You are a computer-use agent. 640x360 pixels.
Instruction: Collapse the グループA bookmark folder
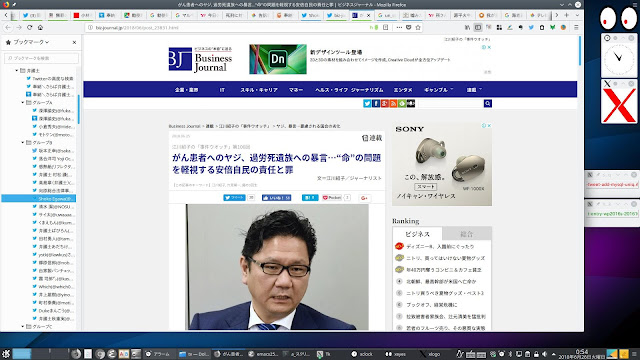(23, 102)
